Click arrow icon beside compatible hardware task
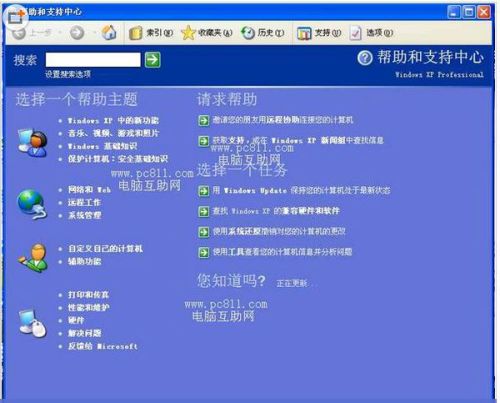The width and height of the screenshot is (500, 403). (x=203, y=211)
